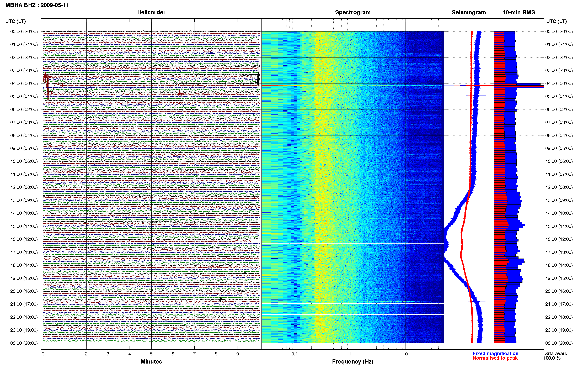Click the 9 tick on Minutes axis
Screen dimensions: 588x368
238,354
